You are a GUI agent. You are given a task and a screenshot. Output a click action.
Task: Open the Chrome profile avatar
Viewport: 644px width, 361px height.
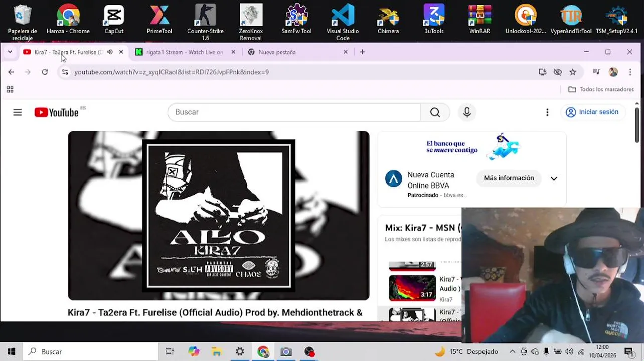[613, 72]
